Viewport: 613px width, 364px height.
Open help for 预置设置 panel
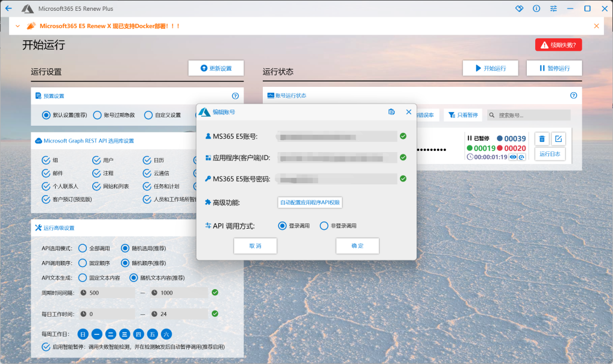[235, 96]
